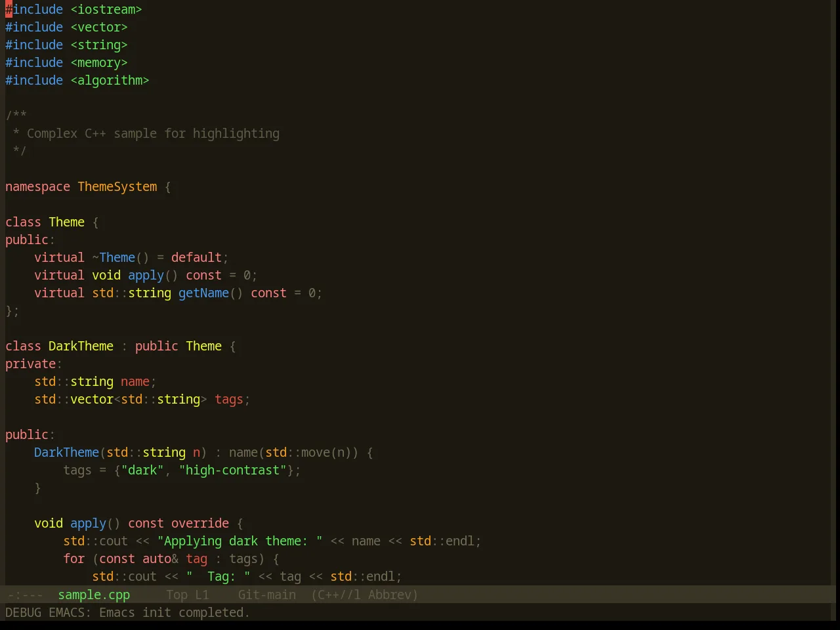Click the second 'public:' specifier in DarkTheme

30,434
